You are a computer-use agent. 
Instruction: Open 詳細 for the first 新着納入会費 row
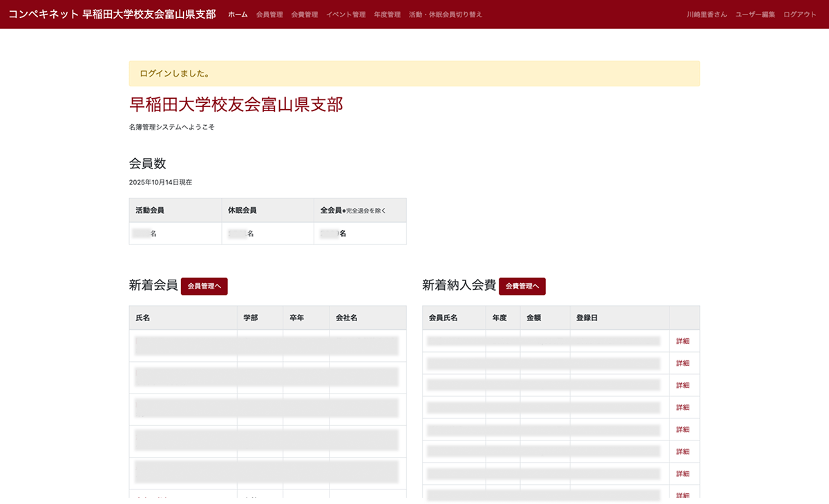coord(683,341)
